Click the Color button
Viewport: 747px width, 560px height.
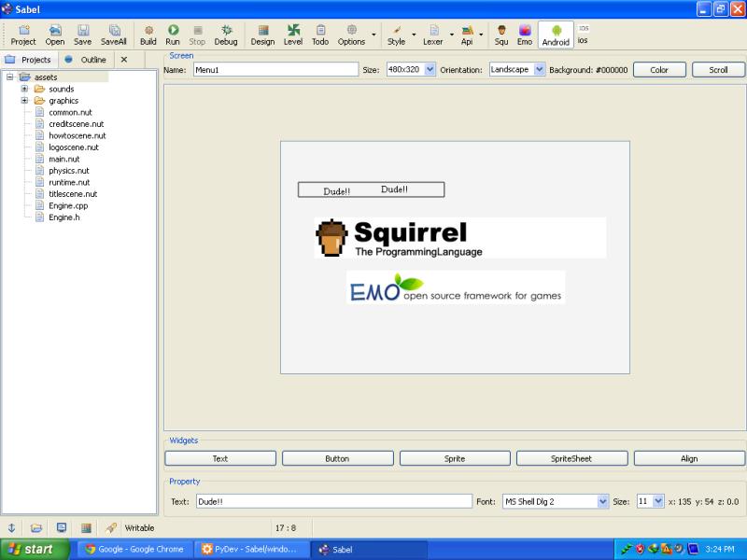[x=659, y=69]
